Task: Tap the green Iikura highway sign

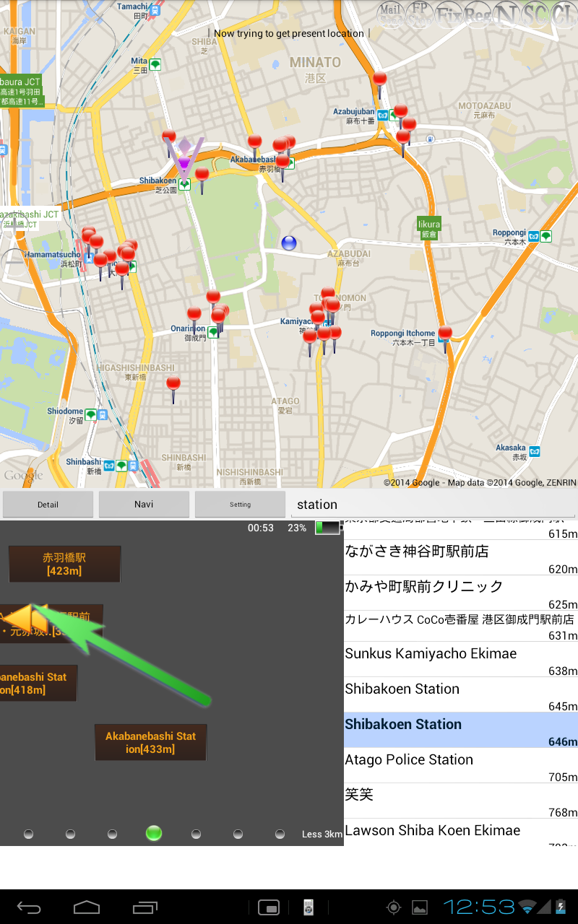Action: pos(428,229)
